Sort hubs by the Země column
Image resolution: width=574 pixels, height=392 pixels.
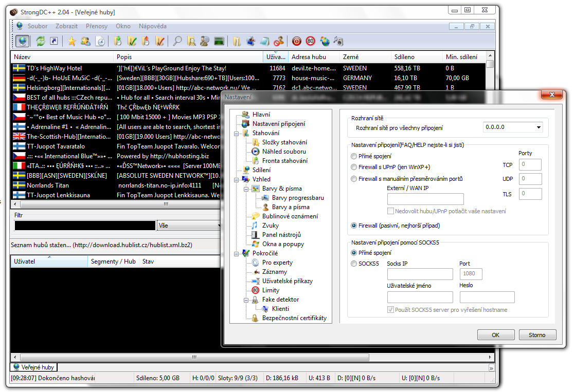click(x=365, y=57)
